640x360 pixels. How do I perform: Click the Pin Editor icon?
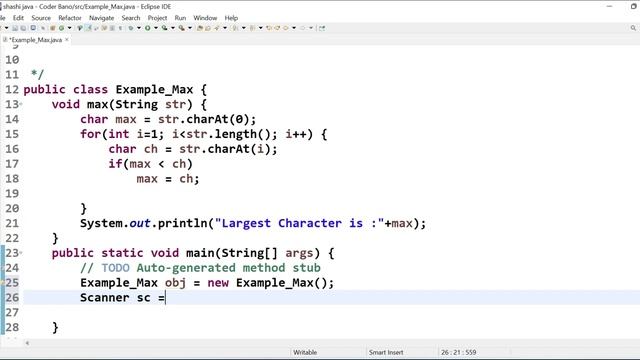point(322,28)
